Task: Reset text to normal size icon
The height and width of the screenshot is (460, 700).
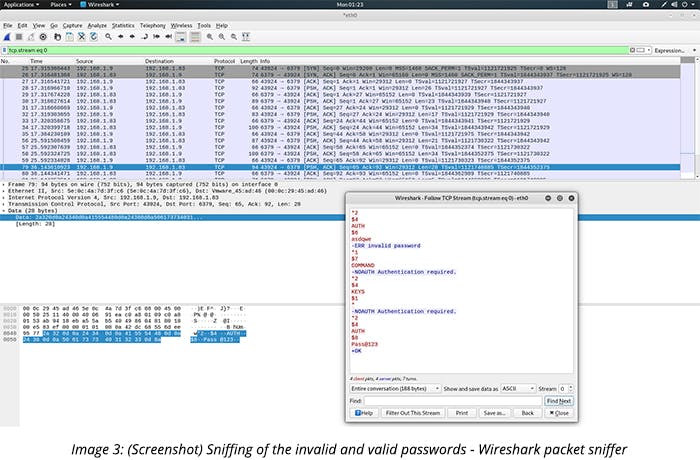Action: [x=234, y=37]
